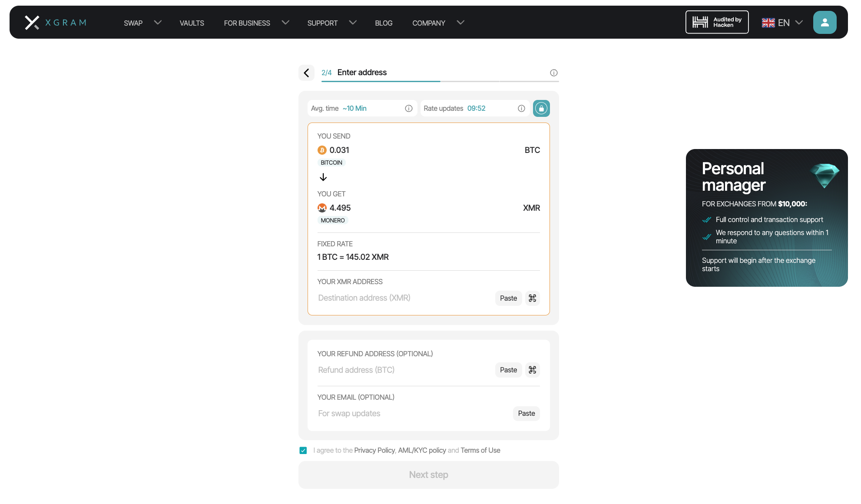The image size is (861, 504).
Task: Expand the For Business dropdown
Action: point(256,23)
